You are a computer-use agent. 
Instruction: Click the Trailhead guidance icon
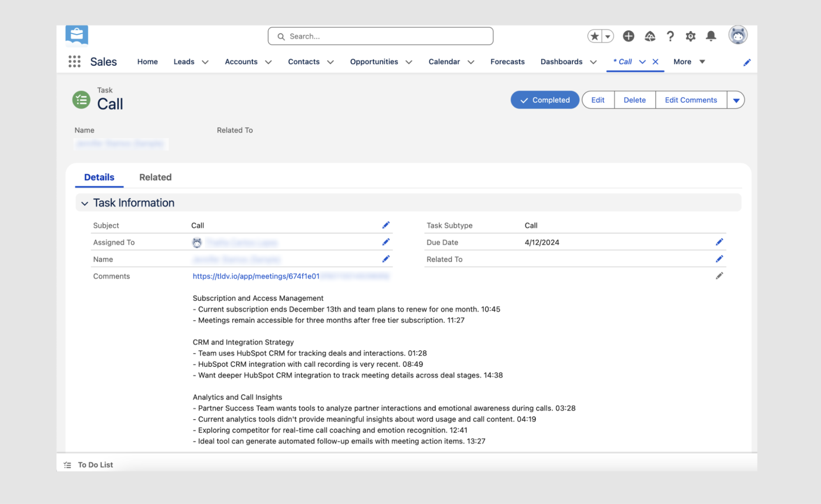tap(649, 36)
